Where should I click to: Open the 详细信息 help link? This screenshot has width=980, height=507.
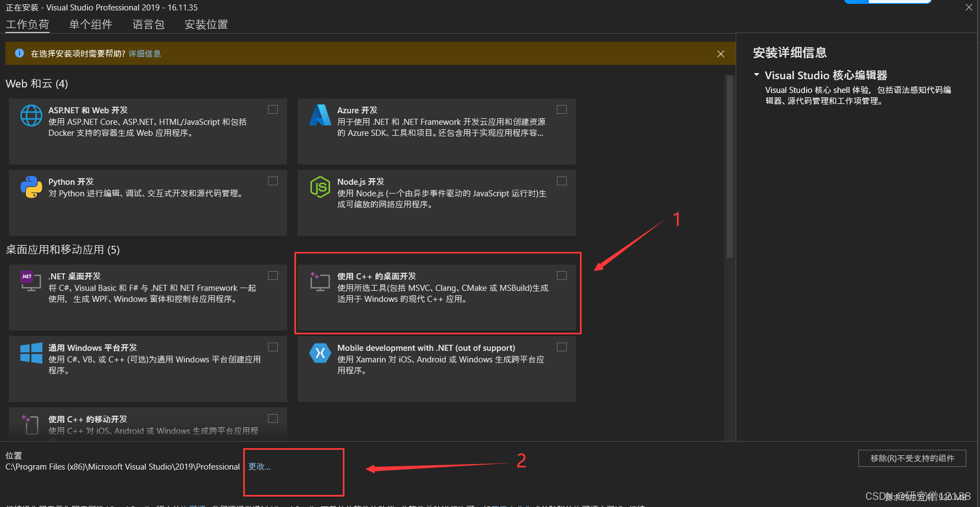click(x=145, y=53)
